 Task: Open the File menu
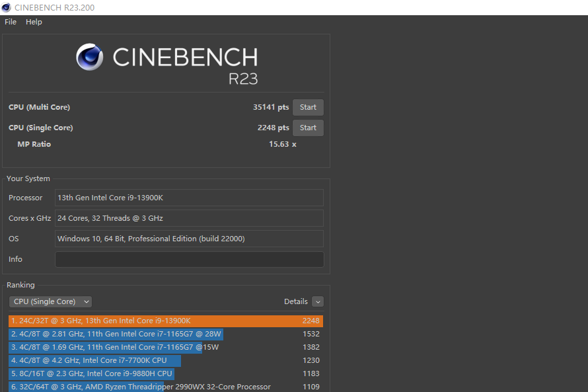(x=11, y=22)
